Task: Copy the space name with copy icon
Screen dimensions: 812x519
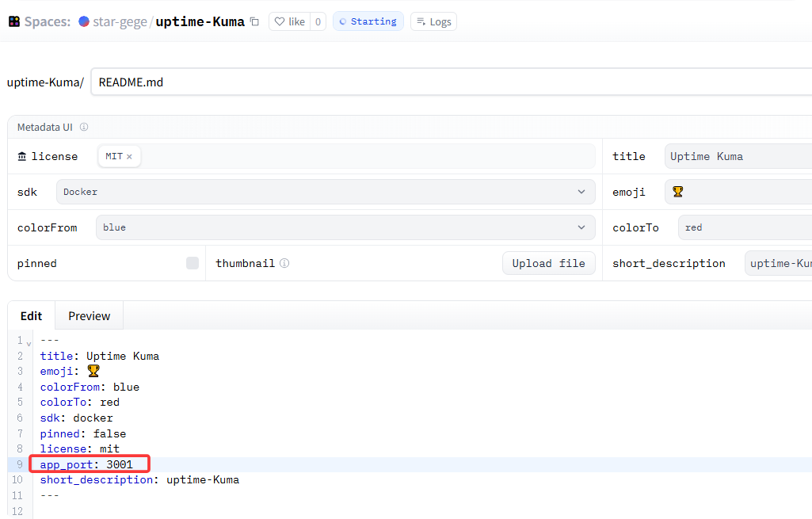Action: point(254,21)
